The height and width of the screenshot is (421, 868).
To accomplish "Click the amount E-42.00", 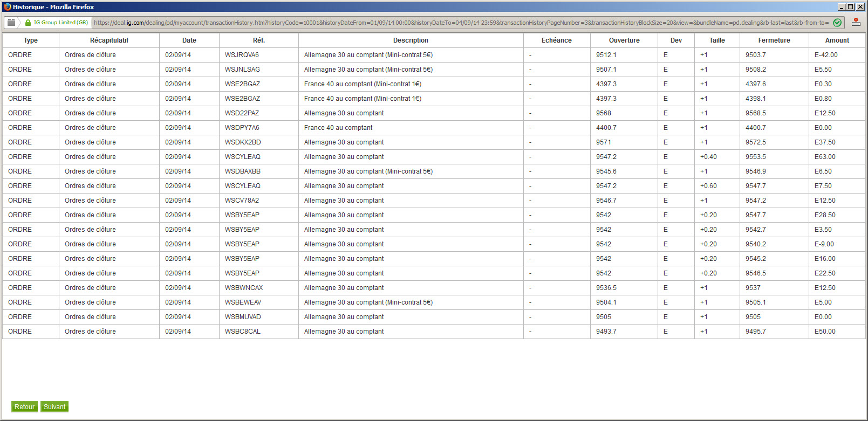I will 826,55.
